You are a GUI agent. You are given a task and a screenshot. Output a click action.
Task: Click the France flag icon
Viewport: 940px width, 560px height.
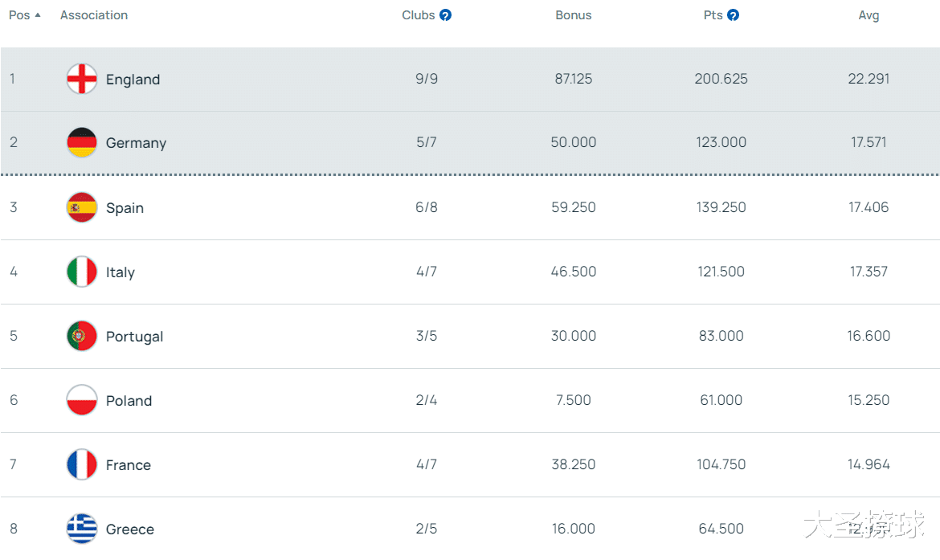[x=82, y=464]
